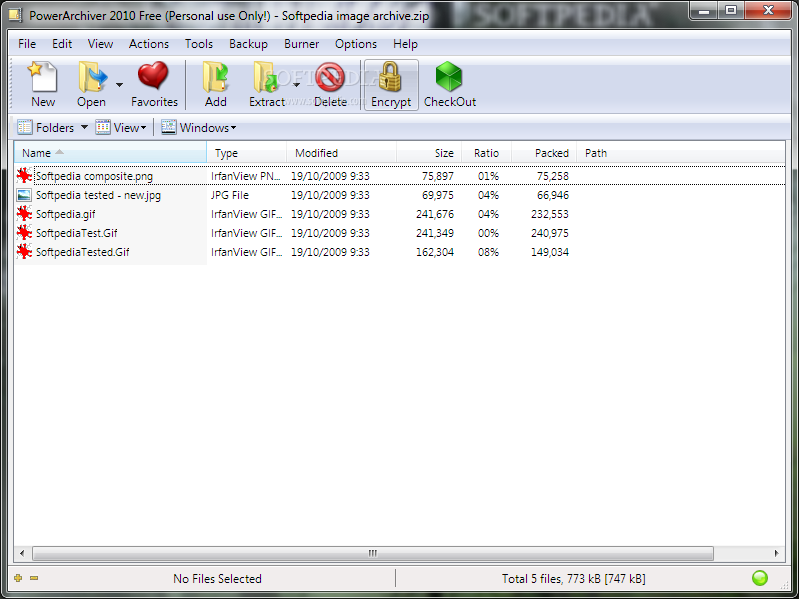Open the Burner menu
Viewport: 799px width, 599px height.
302,44
